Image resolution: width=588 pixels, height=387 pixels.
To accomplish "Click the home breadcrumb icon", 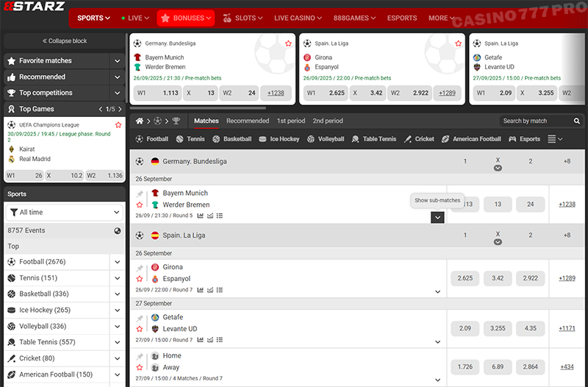I will (140, 121).
